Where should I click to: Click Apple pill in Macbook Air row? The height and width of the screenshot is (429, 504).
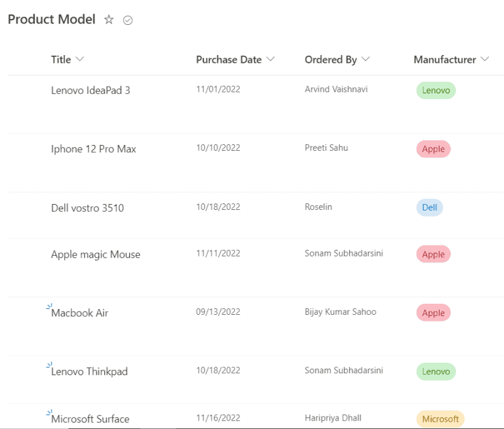434,313
